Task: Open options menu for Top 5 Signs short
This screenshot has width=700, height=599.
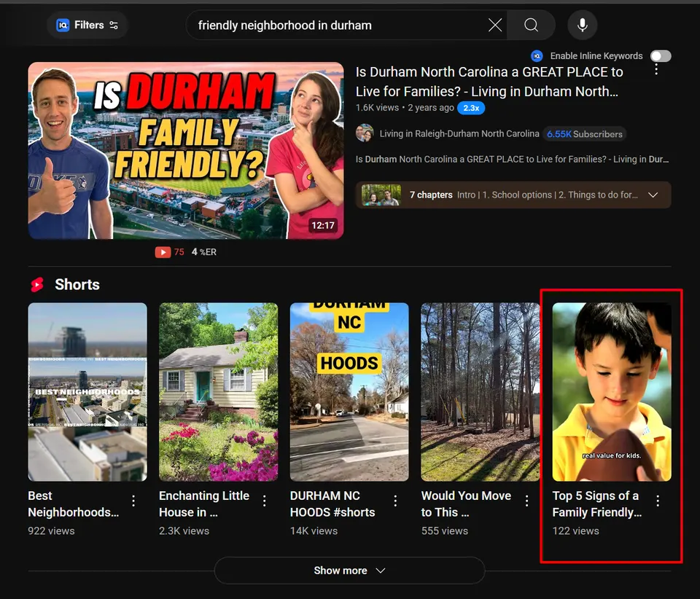Action: pos(658,501)
